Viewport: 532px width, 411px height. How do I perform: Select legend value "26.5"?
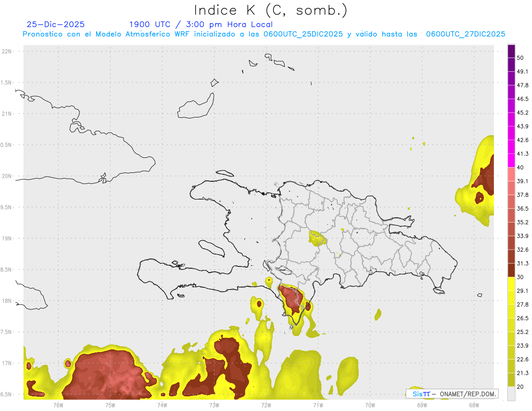(523, 318)
